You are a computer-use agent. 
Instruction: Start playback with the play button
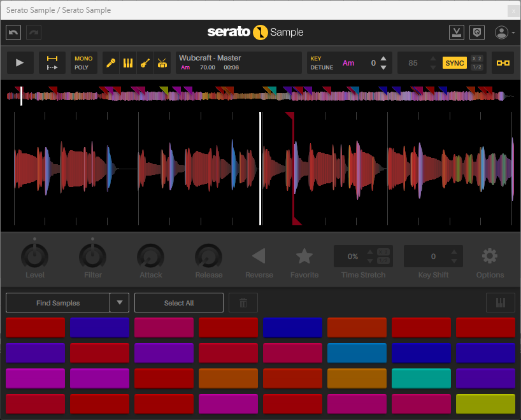click(x=20, y=63)
